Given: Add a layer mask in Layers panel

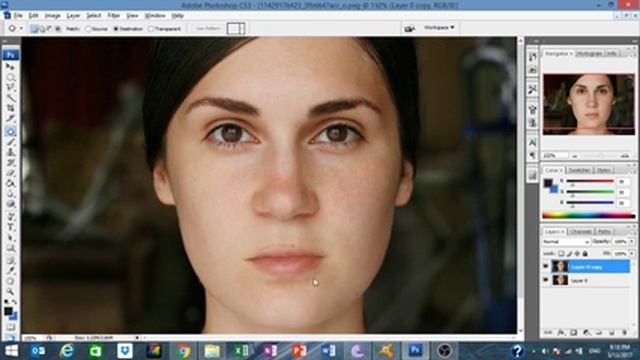Looking at the screenshot, I should click(x=573, y=333).
